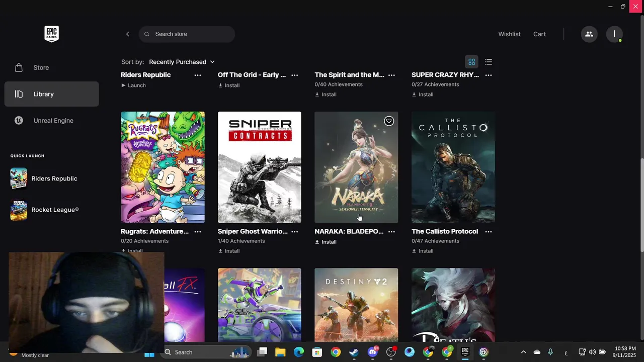644x362 pixels.
Task: Click the '0/27 Achievements' text
Action: tap(435, 84)
